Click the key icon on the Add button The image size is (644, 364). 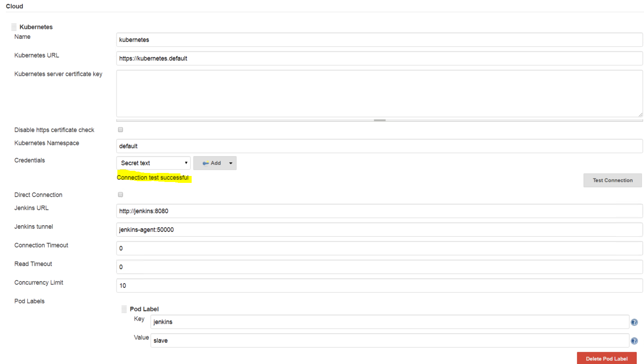click(x=207, y=163)
